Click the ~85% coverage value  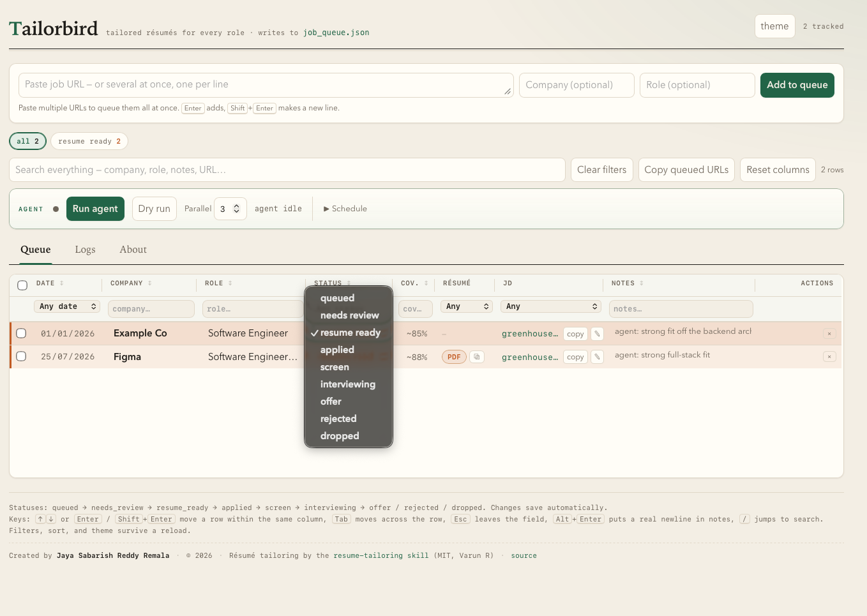417,334
